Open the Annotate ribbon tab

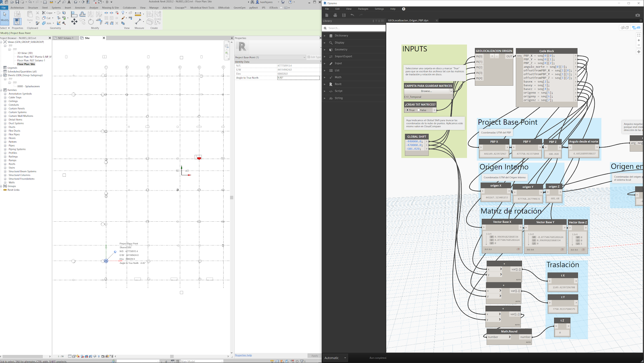pos(80,8)
